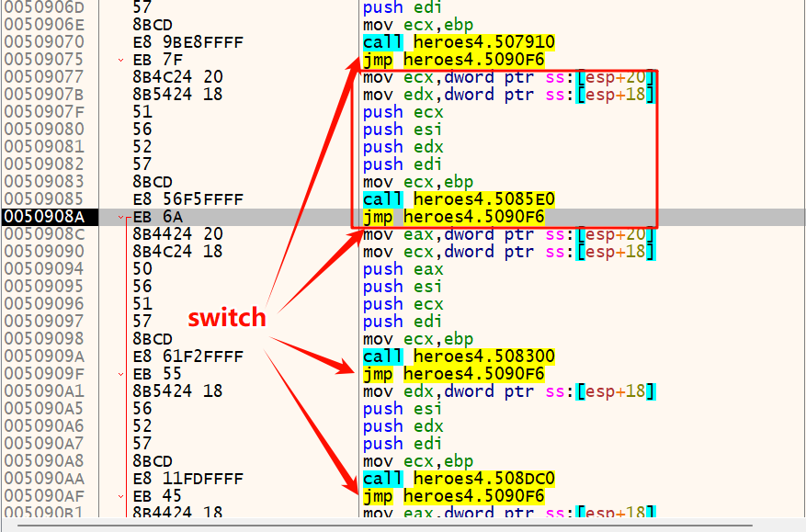This screenshot has width=806, height=532.
Task: Select address 0050909A
Action: (x=44, y=357)
